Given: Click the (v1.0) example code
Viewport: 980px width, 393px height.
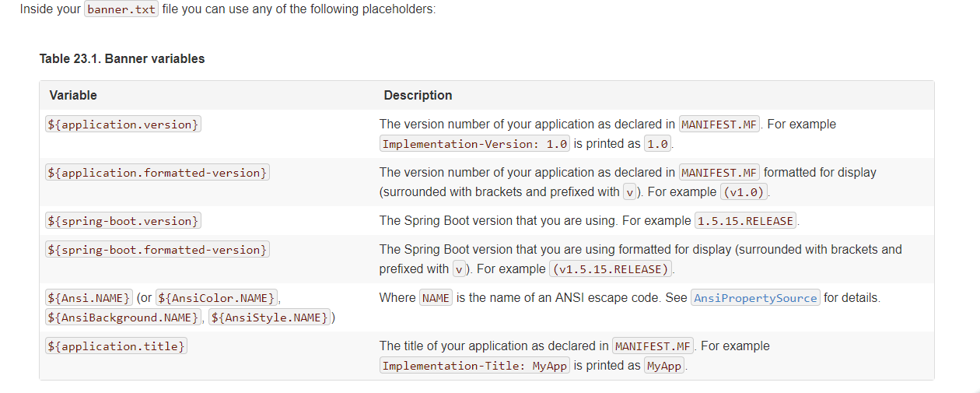Looking at the screenshot, I should tap(744, 192).
